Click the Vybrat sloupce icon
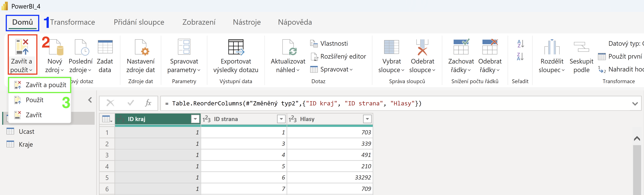Viewport: 644px width, 195px height. click(391, 47)
